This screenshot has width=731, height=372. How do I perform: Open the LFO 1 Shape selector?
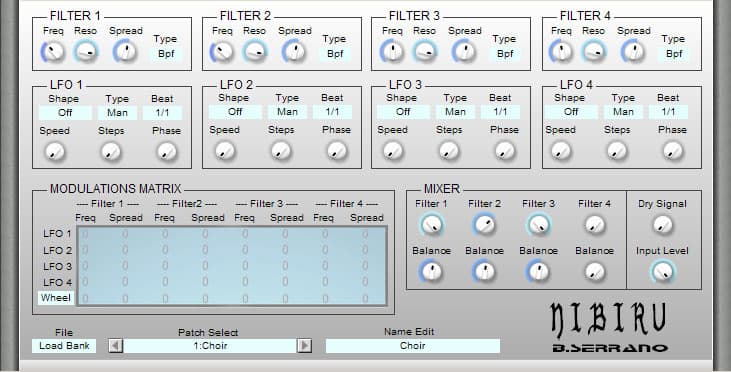click(x=65, y=113)
